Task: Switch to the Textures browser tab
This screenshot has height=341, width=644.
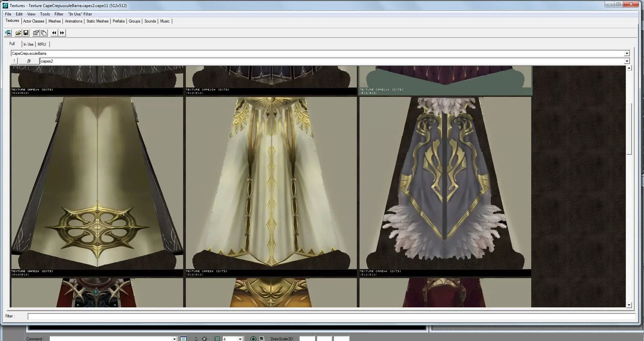Action: tap(12, 21)
